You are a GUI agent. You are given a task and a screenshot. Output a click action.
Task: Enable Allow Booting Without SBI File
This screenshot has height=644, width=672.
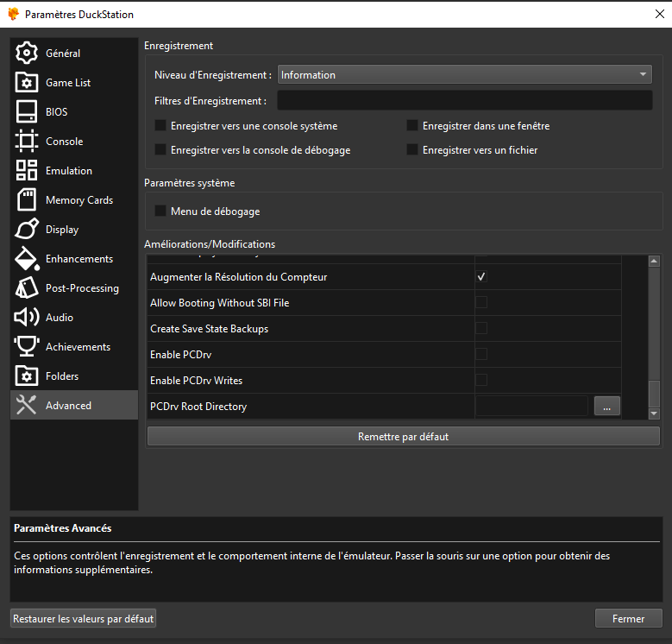tap(481, 302)
